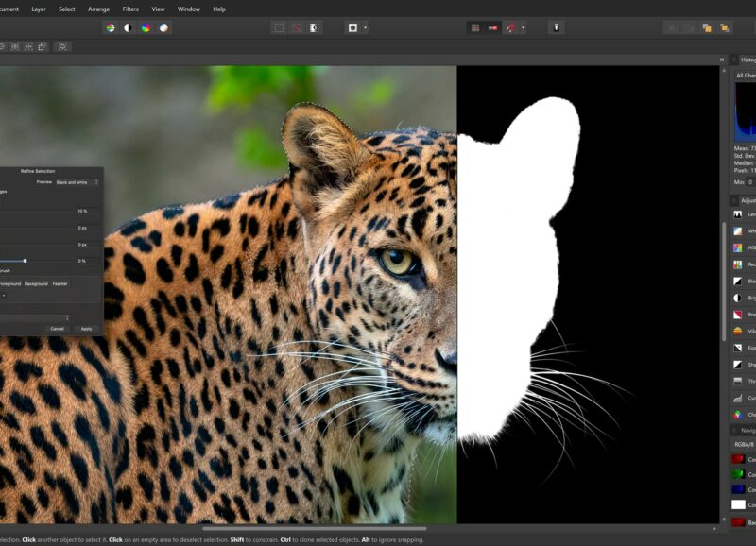Open the Help menu
The height and width of the screenshot is (546, 756).
tap(219, 9)
